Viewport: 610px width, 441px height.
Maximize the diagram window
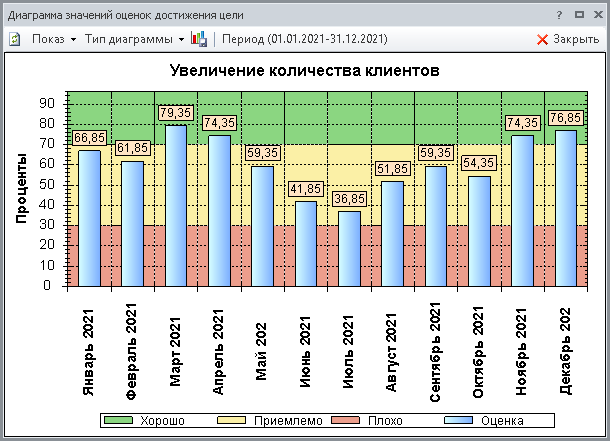pos(578,15)
